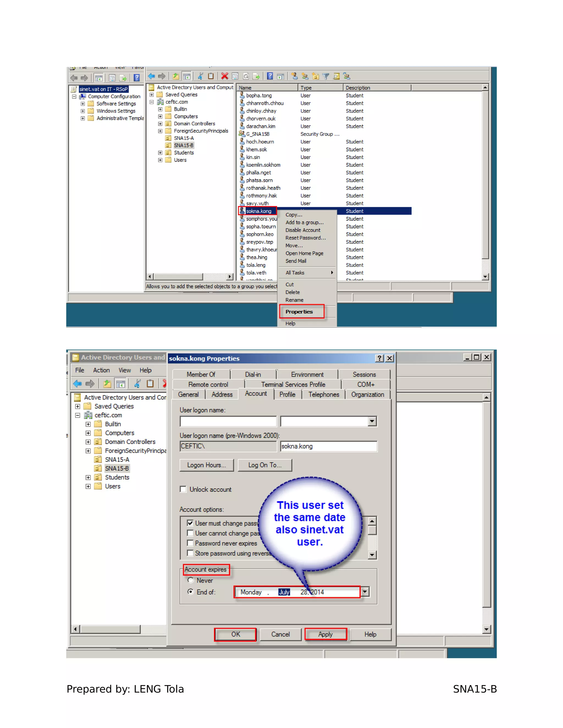Toggle Password never expires checkbox
The width and height of the screenshot is (563, 728).
[190, 543]
